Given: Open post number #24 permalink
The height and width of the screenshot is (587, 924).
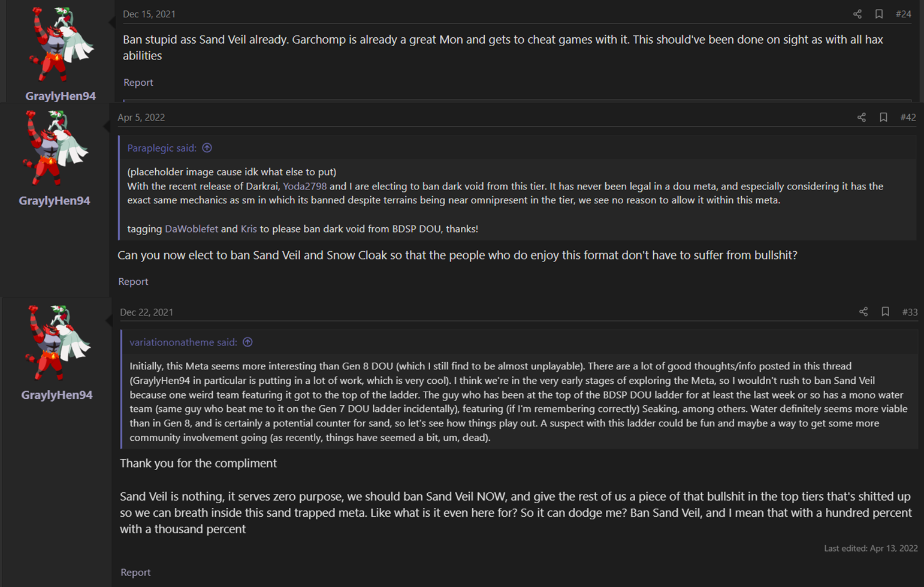Looking at the screenshot, I should tap(903, 14).
